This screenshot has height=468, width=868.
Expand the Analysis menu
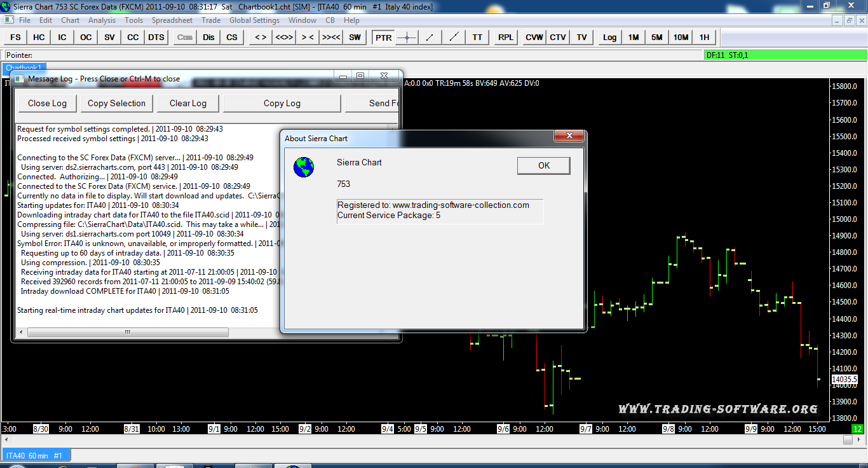(x=102, y=20)
